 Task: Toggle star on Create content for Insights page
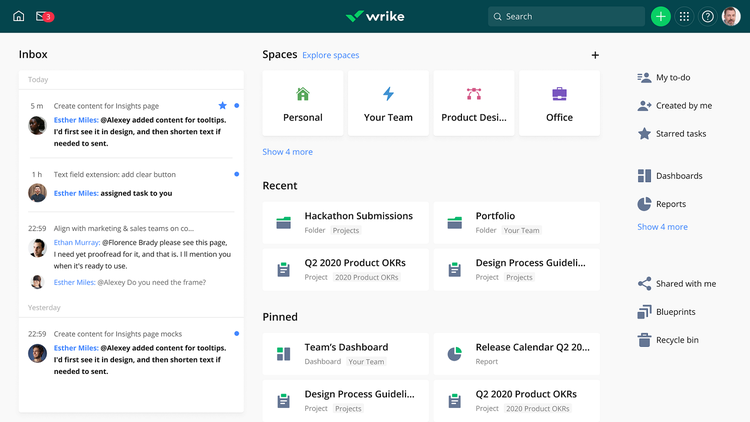click(x=222, y=105)
